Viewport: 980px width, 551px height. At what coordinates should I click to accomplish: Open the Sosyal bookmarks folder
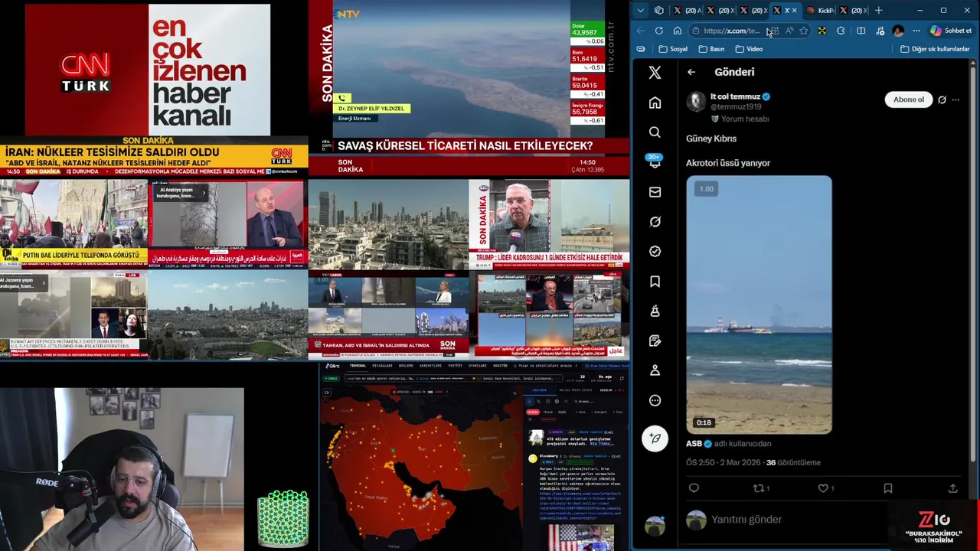[x=673, y=49]
